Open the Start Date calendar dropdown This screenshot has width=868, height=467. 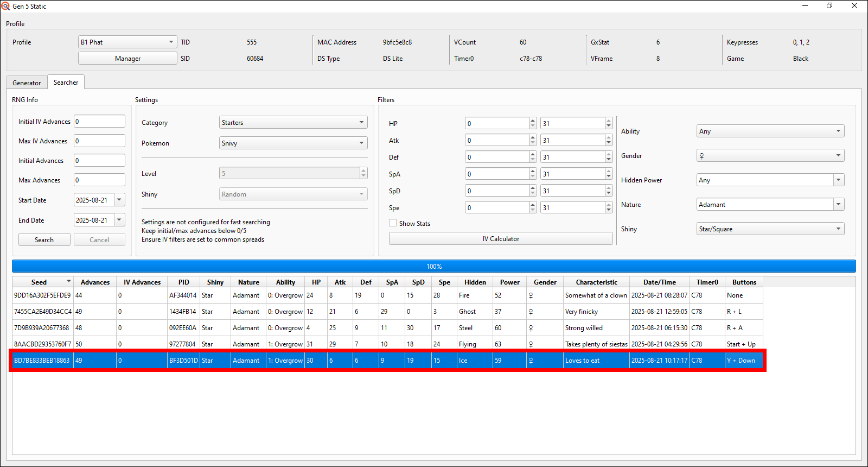[x=119, y=200]
